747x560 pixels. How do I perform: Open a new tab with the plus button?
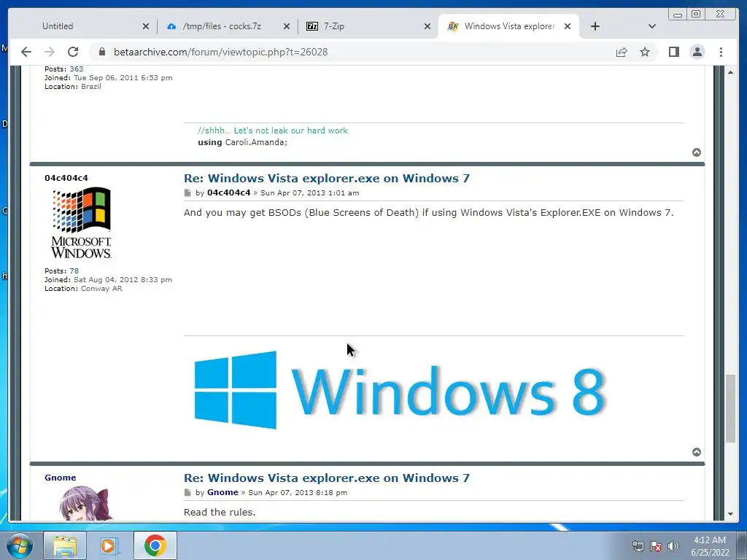[595, 26]
